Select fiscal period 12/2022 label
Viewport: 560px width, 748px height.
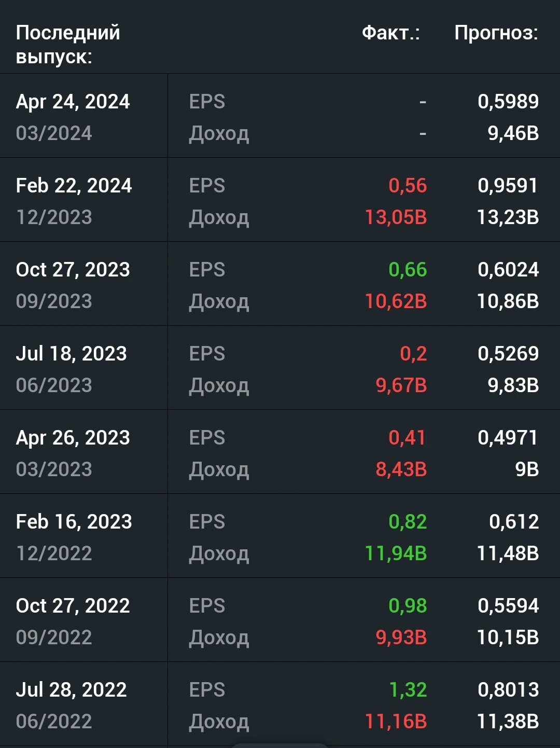pos(54,553)
